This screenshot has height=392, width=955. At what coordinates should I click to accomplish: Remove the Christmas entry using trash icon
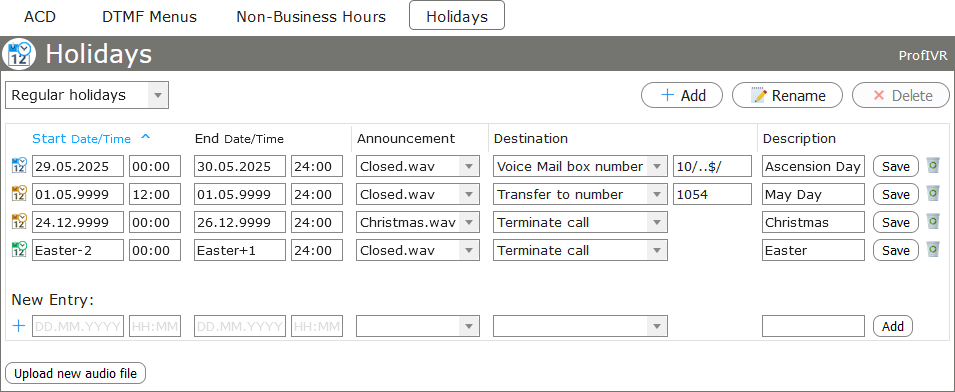coord(933,222)
